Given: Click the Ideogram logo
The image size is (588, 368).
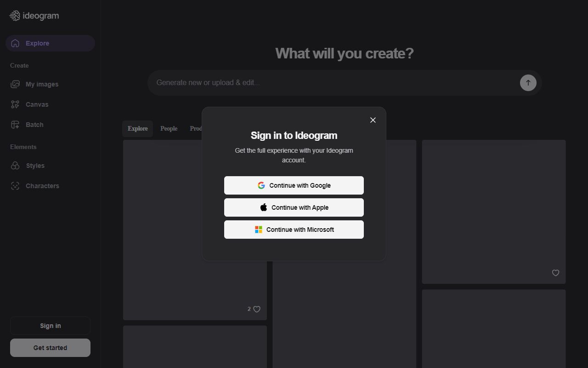Looking at the screenshot, I should click(x=34, y=15).
